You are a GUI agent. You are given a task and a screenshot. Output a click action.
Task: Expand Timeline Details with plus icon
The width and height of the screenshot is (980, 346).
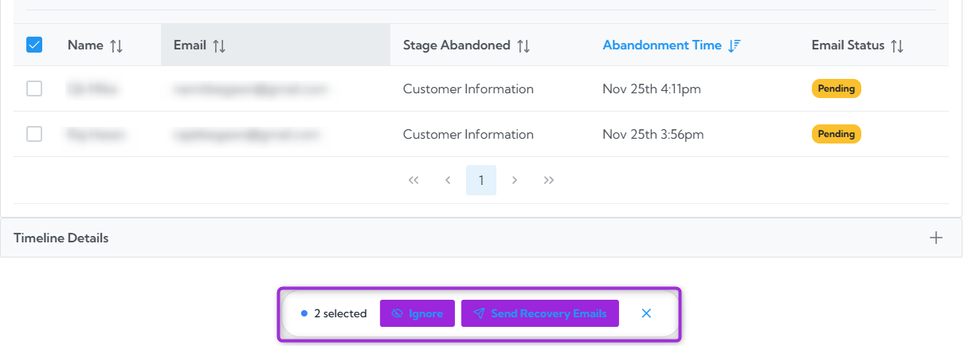coord(936,238)
